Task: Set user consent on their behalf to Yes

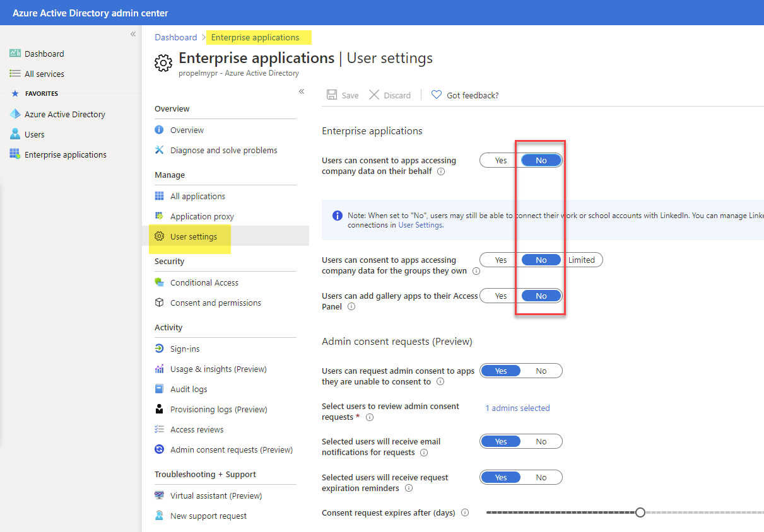Action: [501, 160]
